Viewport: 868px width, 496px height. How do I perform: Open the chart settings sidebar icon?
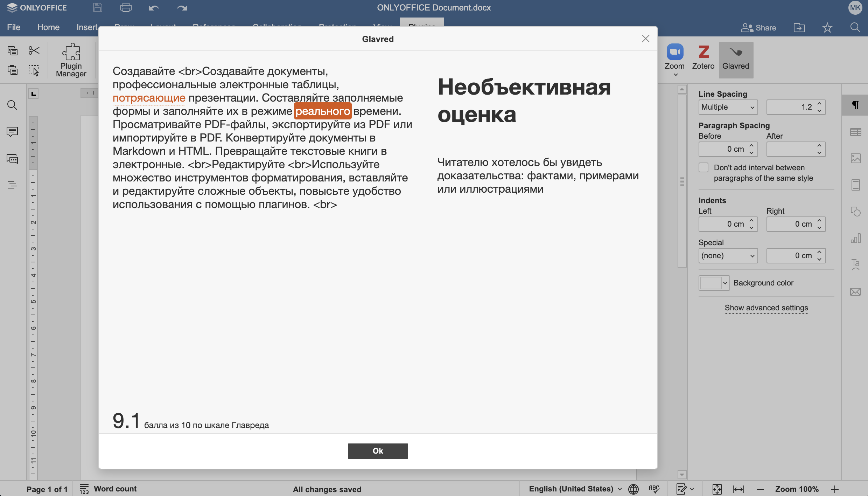tap(855, 239)
